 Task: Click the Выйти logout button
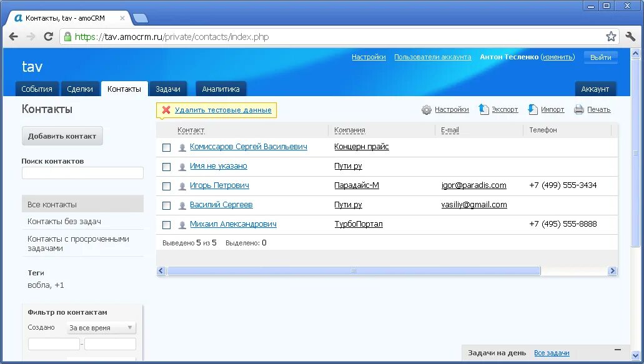(x=601, y=57)
